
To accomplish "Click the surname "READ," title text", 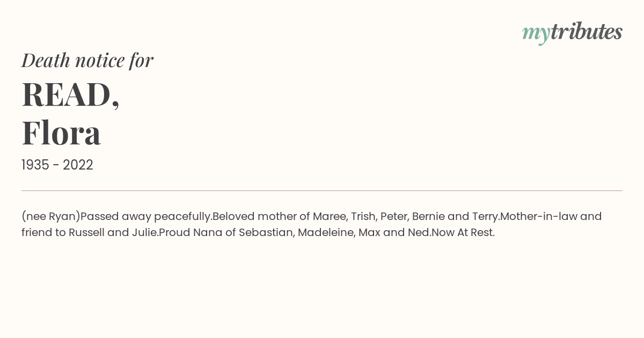I will click(70, 94).
